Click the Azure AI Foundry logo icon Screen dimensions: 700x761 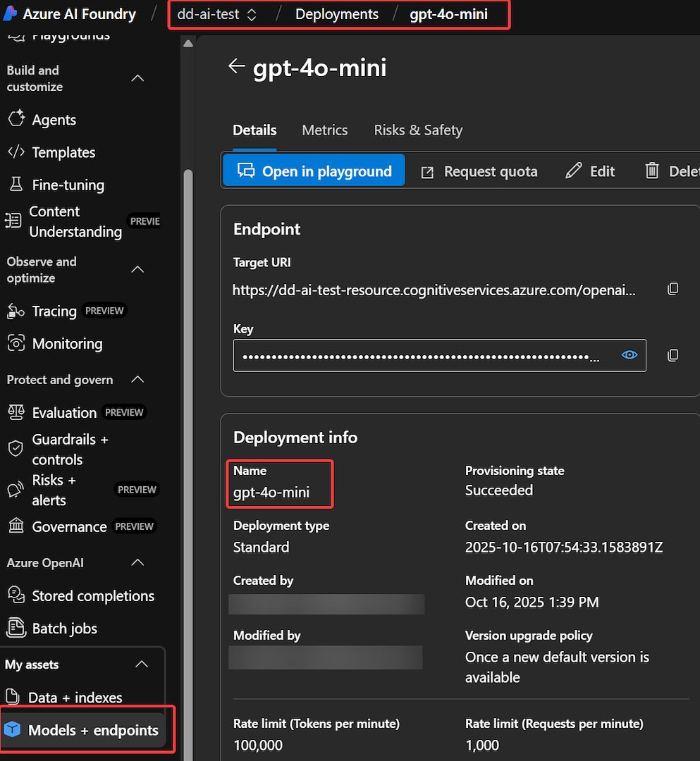click(11, 13)
